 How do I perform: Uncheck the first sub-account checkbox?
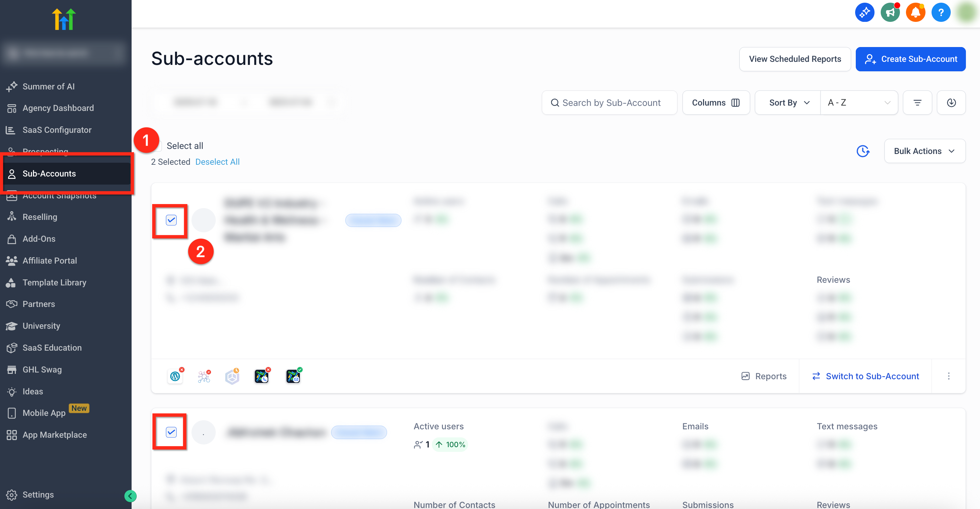pos(171,220)
